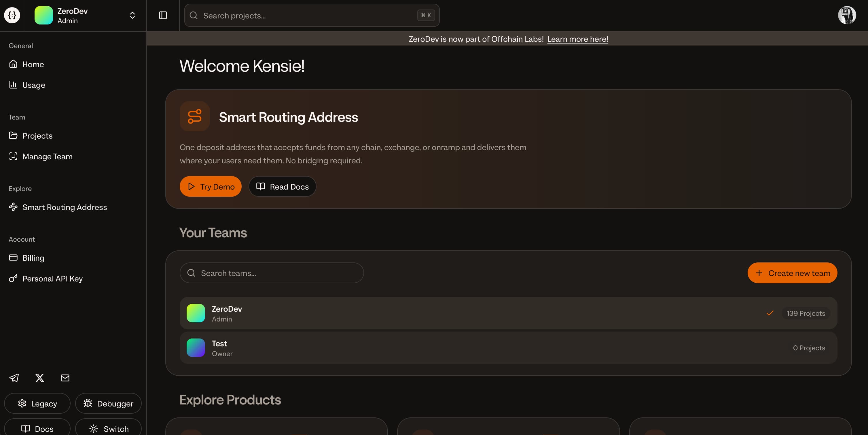The height and width of the screenshot is (435, 868).
Task: Click the header team gradient avatar
Action: [43, 15]
